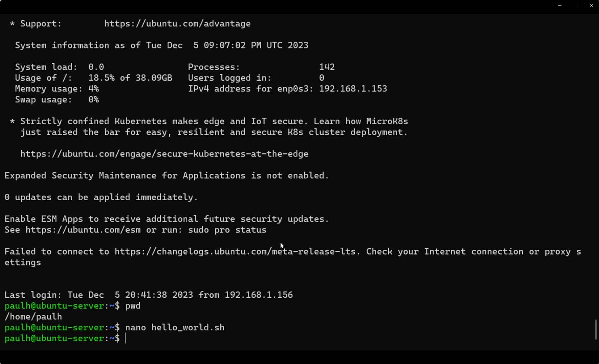The height and width of the screenshot is (364, 599).
Task: Click the IPv4 address 192.168.1.153
Action: tap(353, 89)
